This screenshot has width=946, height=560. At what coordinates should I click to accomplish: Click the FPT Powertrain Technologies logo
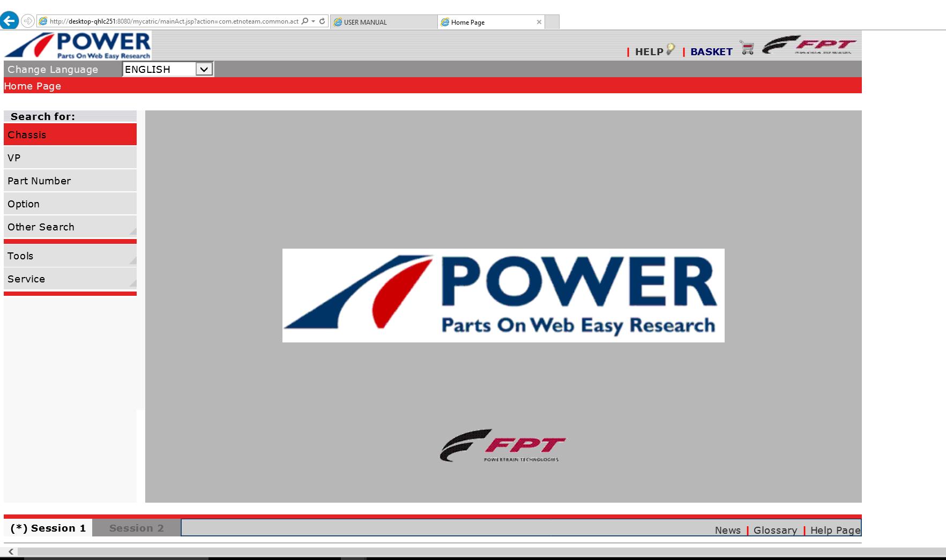pyautogui.click(x=503, y=446)
